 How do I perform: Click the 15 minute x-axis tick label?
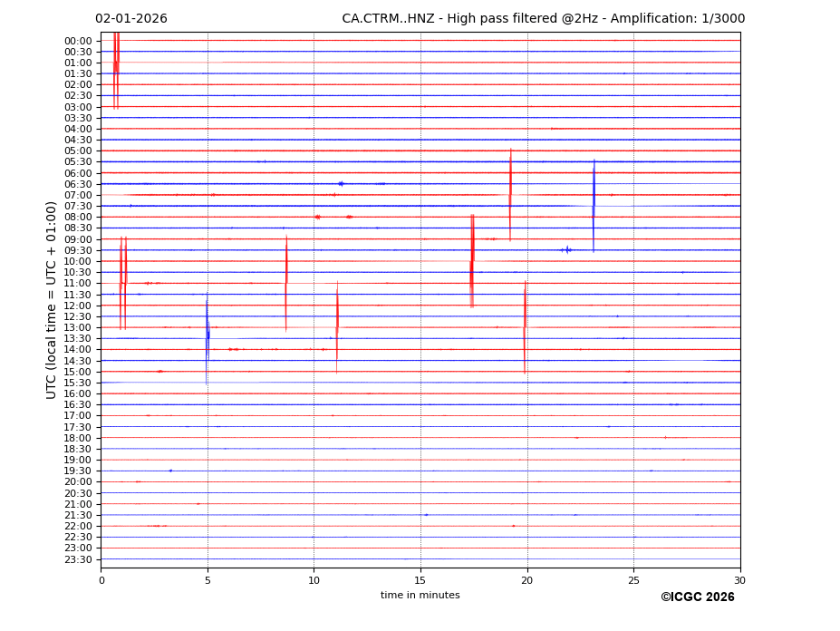tap(420, 581)
